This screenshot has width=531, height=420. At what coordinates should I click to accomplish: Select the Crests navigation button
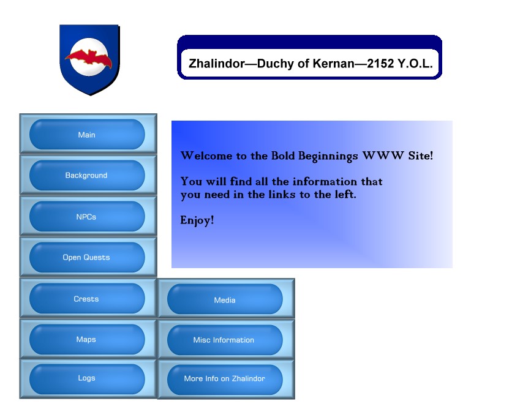tap(87, 299)
